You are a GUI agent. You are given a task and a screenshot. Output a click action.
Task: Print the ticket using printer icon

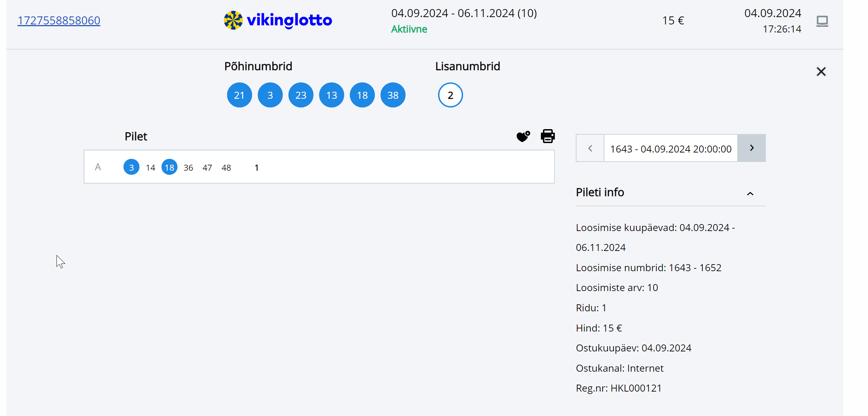tap(548, 136)
